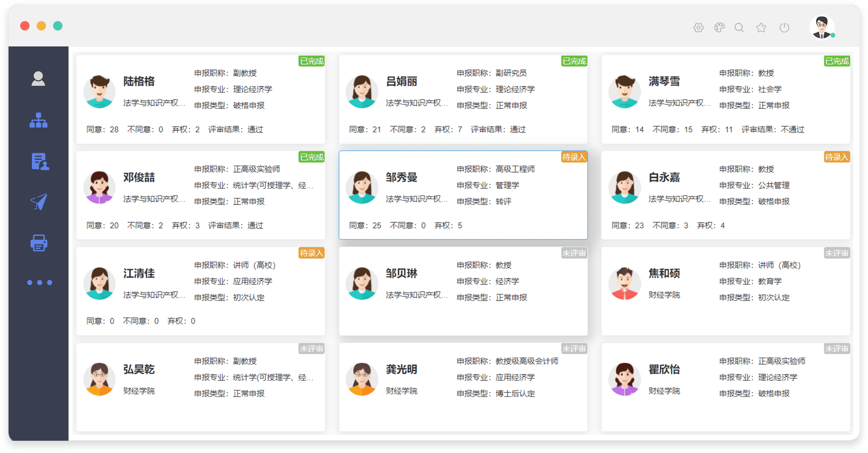Click the 已完成 badge on 满琴雪's card

(x=837, y=61)
